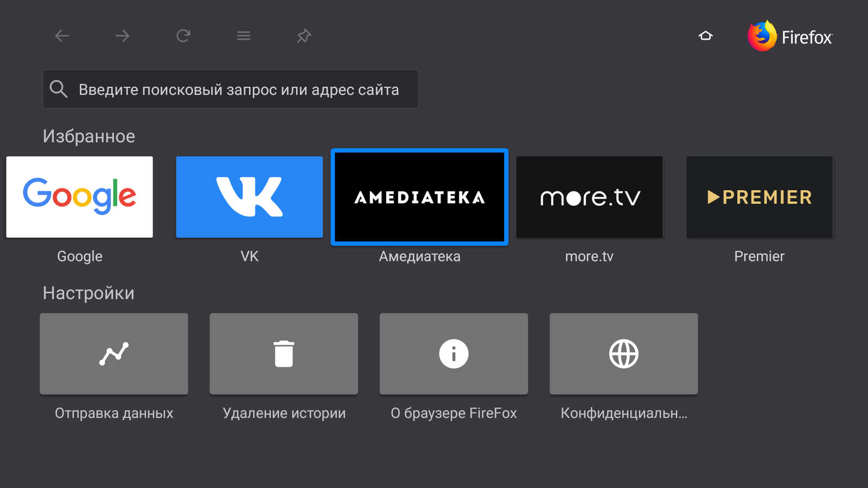Click the magnifier icon in the search bar
Viewport: 868px width, 488px height.
pyautogui.click(x=59, y=89)
